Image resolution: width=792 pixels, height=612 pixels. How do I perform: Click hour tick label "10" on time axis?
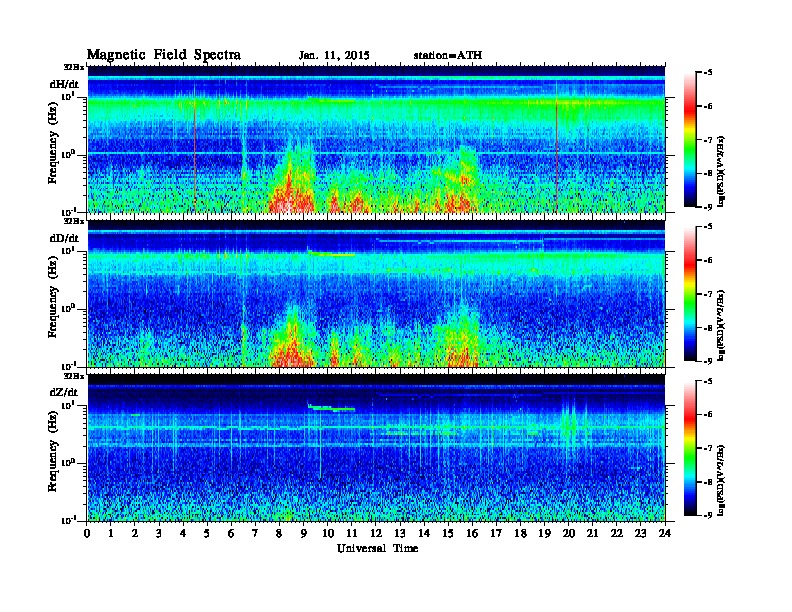[328, 533]
